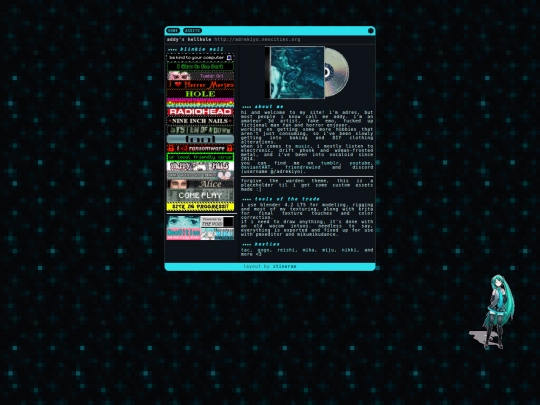Click the 'be kind to your computer' blinkie
The height and width of the screenshot is (405, 540).
(200, 58)
